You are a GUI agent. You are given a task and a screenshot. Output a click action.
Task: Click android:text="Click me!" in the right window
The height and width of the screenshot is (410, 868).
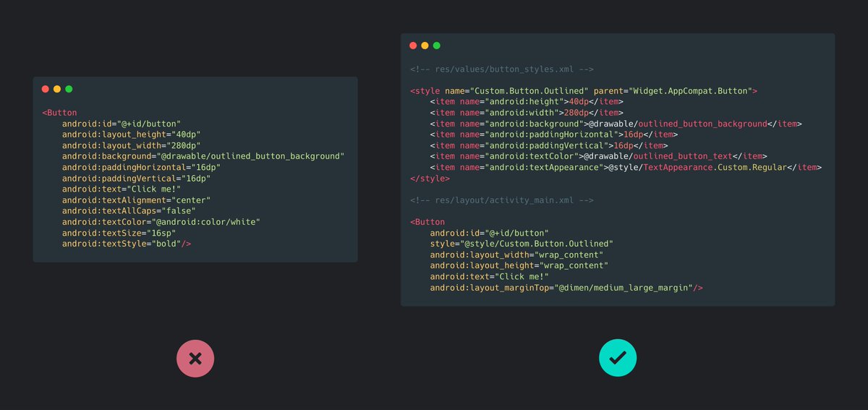490,276
